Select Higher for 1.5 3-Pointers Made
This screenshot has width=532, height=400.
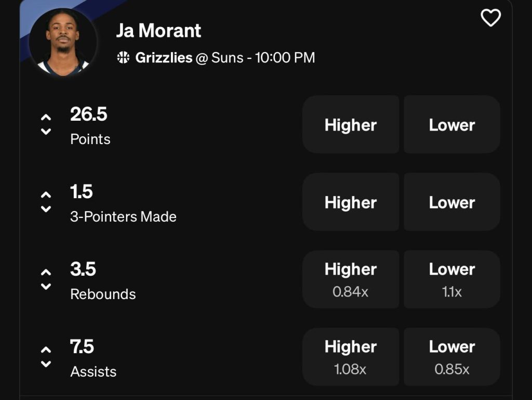pos(351,202)
